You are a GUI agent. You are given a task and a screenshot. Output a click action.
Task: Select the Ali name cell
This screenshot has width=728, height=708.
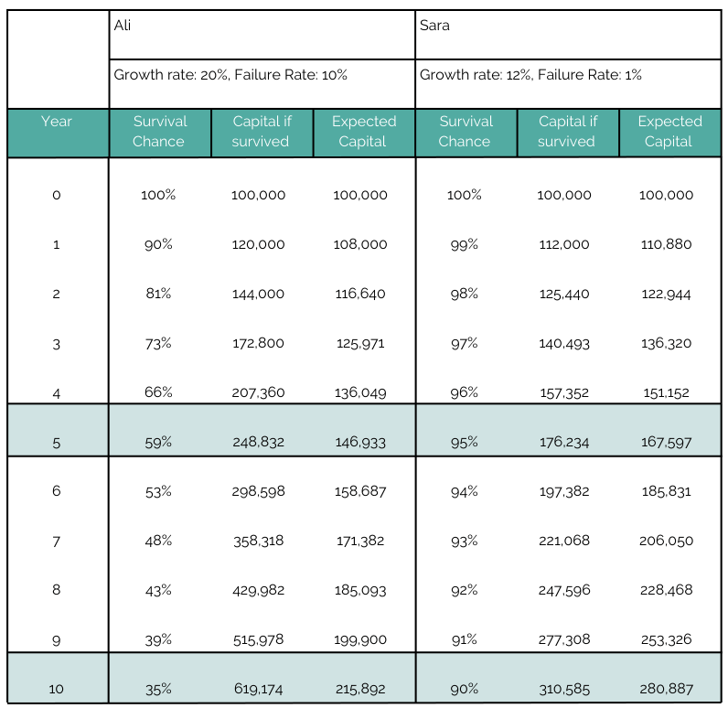[x=123, y=26]
